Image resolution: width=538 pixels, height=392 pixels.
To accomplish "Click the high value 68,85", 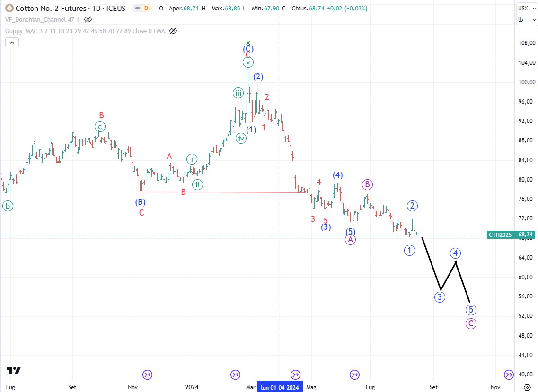I will tap(233, 8).
